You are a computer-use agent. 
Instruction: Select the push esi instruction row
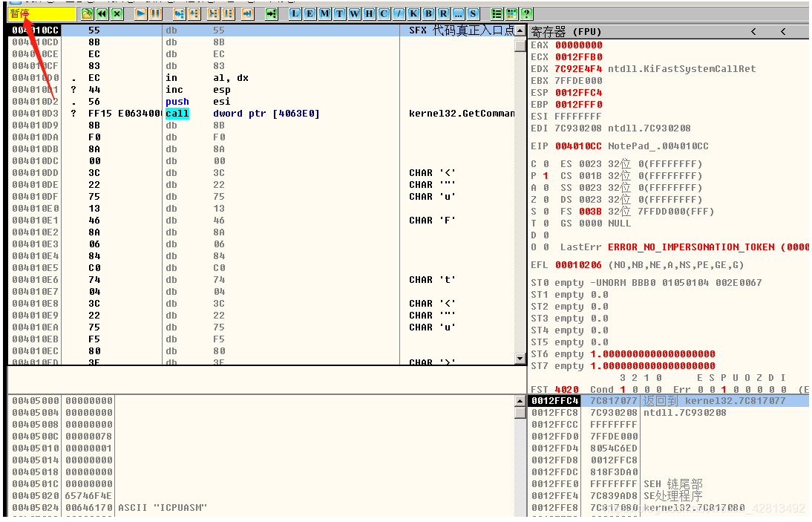(x=262, y=102)
